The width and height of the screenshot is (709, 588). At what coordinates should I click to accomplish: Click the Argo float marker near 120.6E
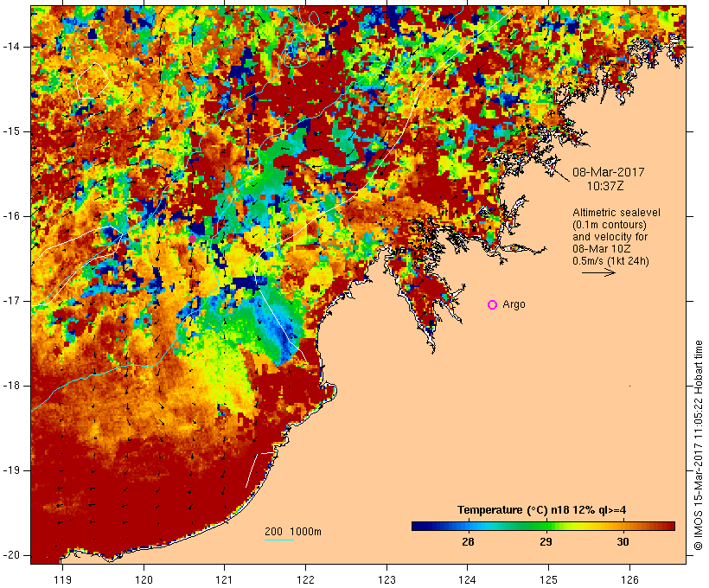click(x=192, y=240)
